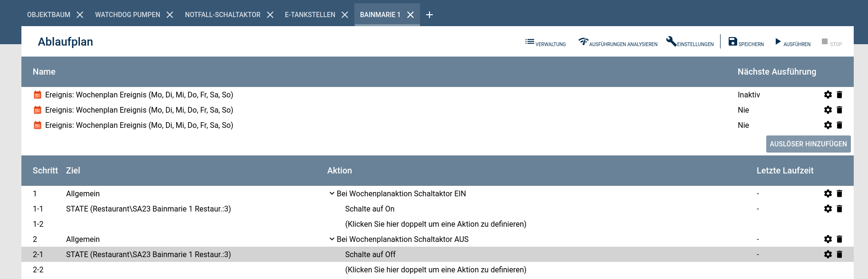Open settings gear for step 2

pos(828,239)
